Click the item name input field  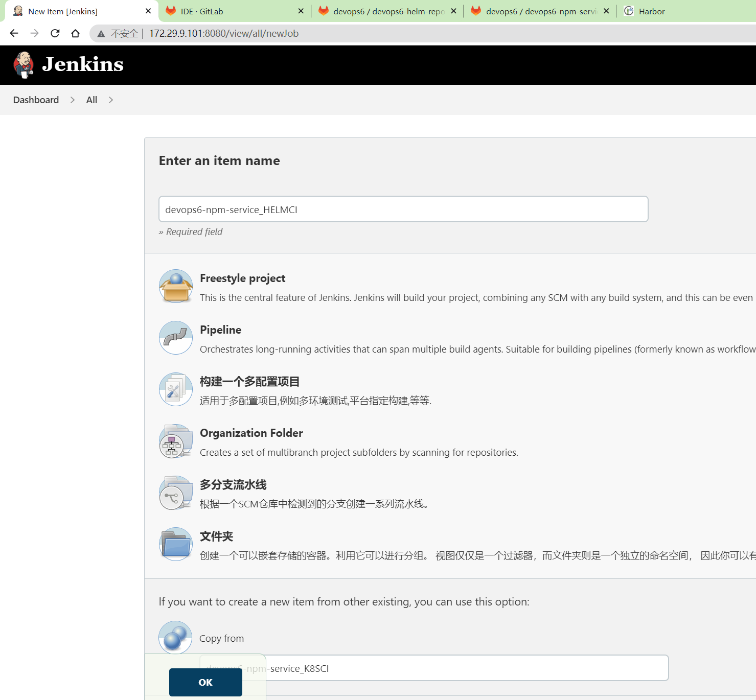pos(403,209)
